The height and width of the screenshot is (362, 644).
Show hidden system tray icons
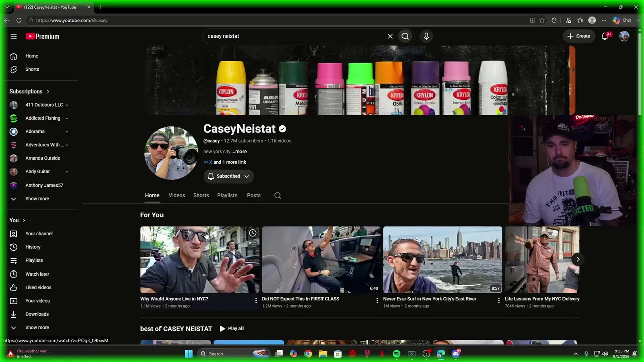coord(576,354)
